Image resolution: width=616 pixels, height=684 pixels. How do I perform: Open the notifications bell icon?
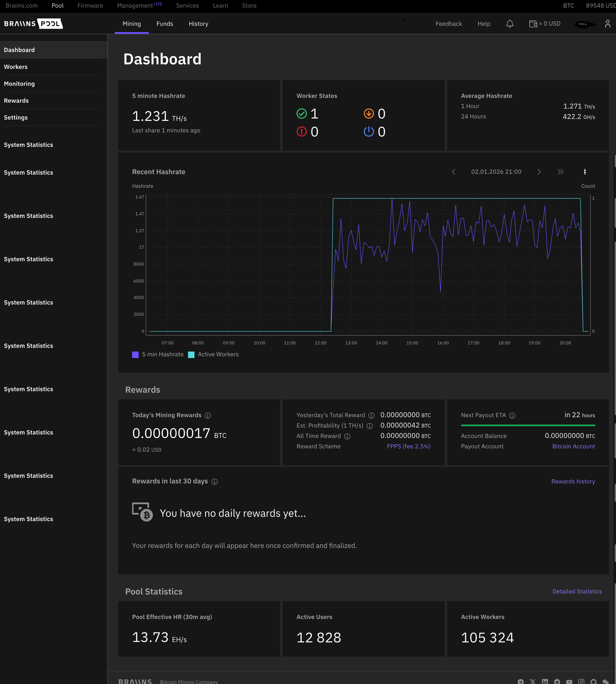click(510, 24)
